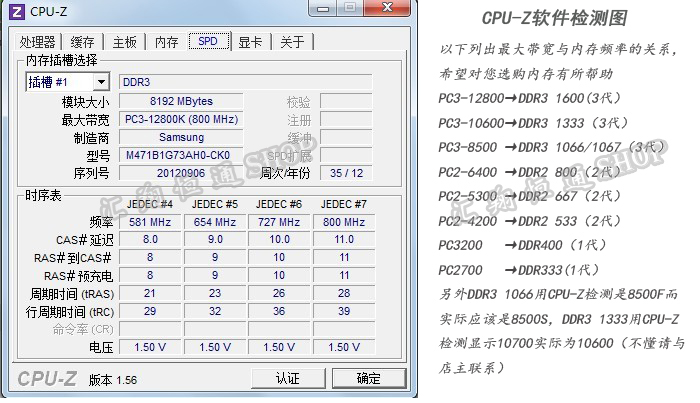Image resolution: width=700 pixels, height=403 pixels.
Task: Click the tRAS value 26
Action: click(279, 293)
